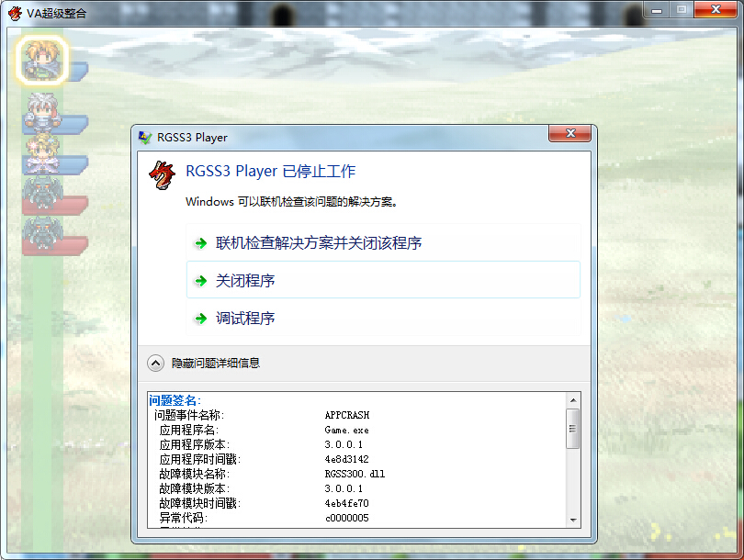This screenshot has height=560, width=744.
Task: Click the last gargoyle enemy portrait
Action: pyautogui.click(x=42, y=233)
